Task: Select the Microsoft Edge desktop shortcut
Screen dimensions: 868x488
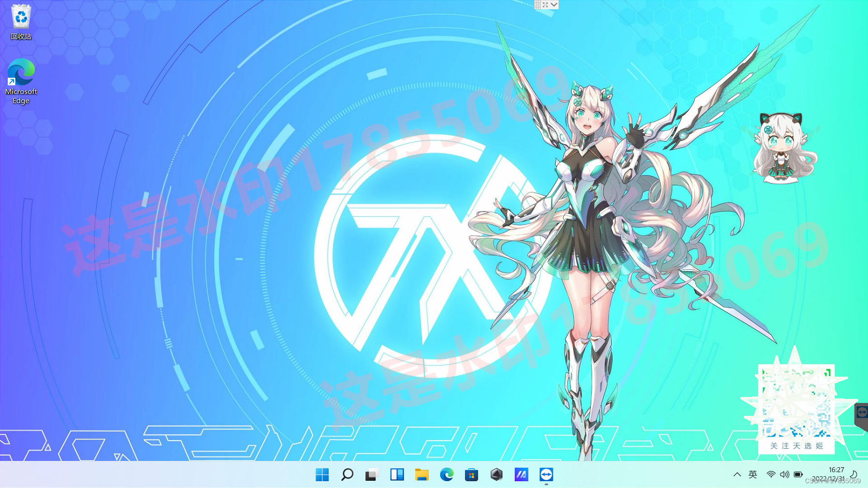Action: pyautogui.click(x=21, y=81)
